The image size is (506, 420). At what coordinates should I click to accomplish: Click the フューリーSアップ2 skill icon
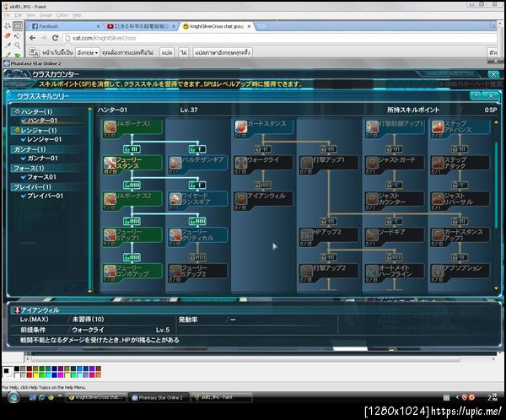tap(175, 272)
